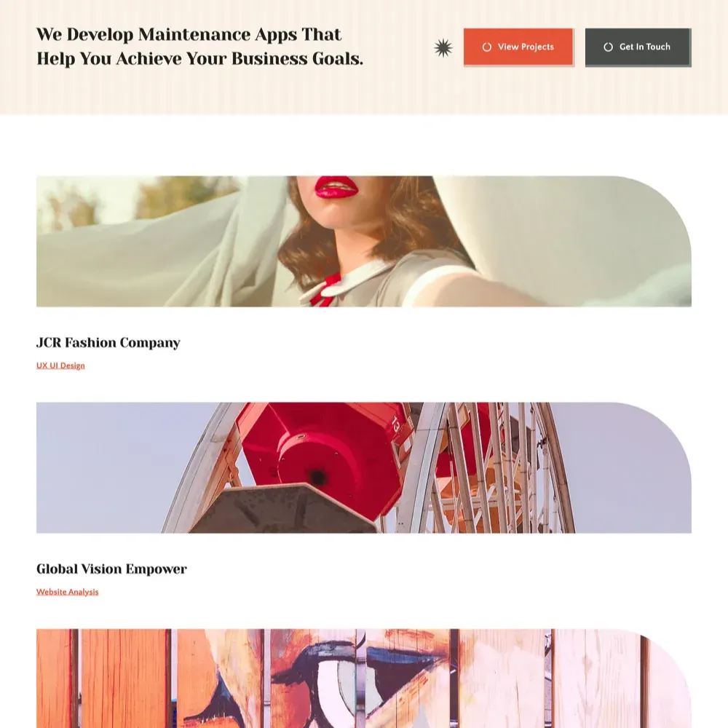This screenshot has height=728, width=728.
Task: Open the painted wooden fence thumbnail
Action: (363, 678)
